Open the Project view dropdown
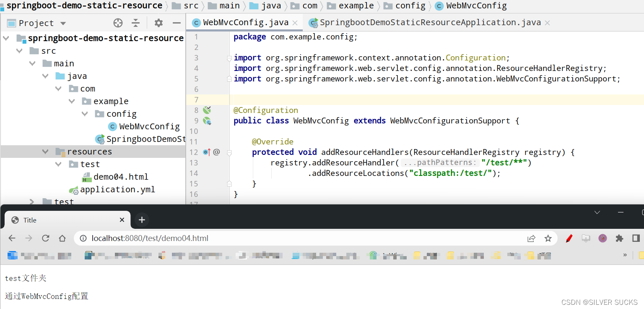This screenshot has height=309, width=644. coord(63,24)
